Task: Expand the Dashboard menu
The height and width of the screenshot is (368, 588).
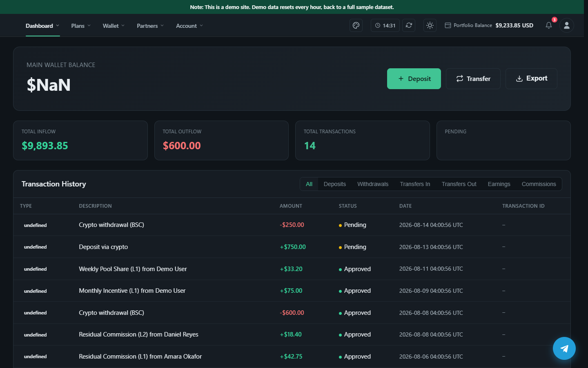Action: coord(42,26)
